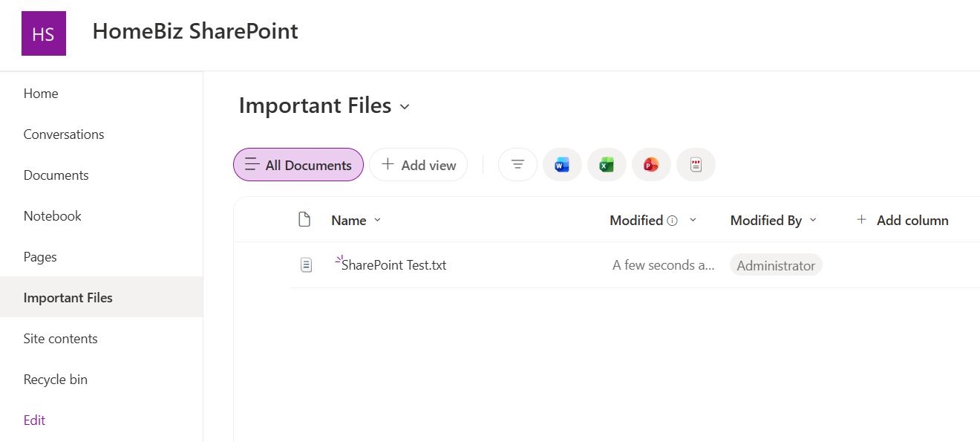Open the SharePoint Test.txt file
980x442 pixels.
click(394, 265)
